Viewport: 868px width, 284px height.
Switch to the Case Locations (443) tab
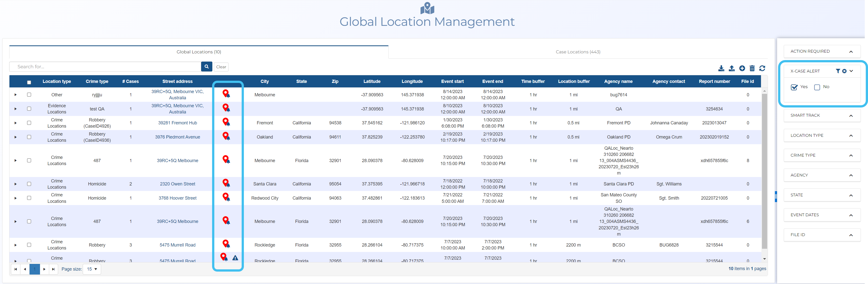click(577, 52)
